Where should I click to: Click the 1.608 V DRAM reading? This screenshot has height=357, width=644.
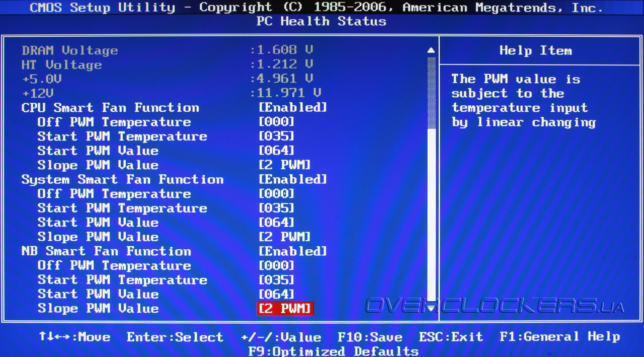282,50
